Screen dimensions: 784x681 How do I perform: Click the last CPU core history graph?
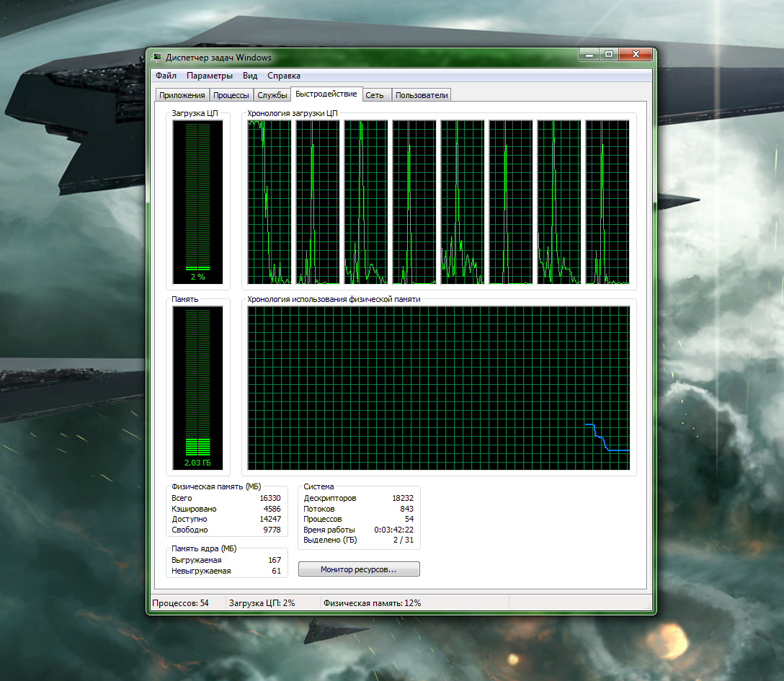tap(607, 202)
